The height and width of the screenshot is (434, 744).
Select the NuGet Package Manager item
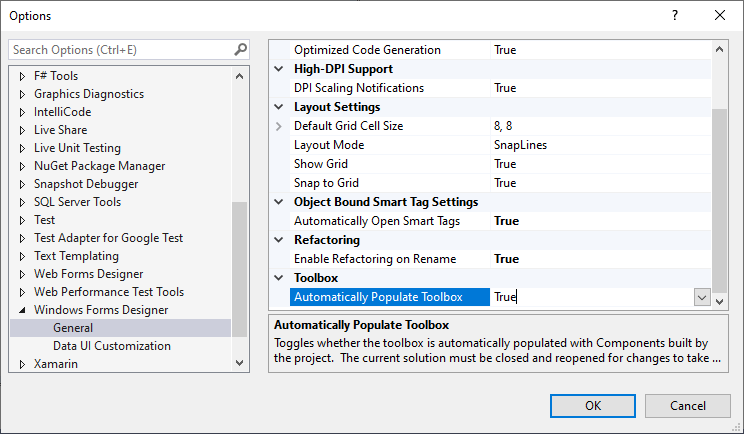click(x=100, y=166)
